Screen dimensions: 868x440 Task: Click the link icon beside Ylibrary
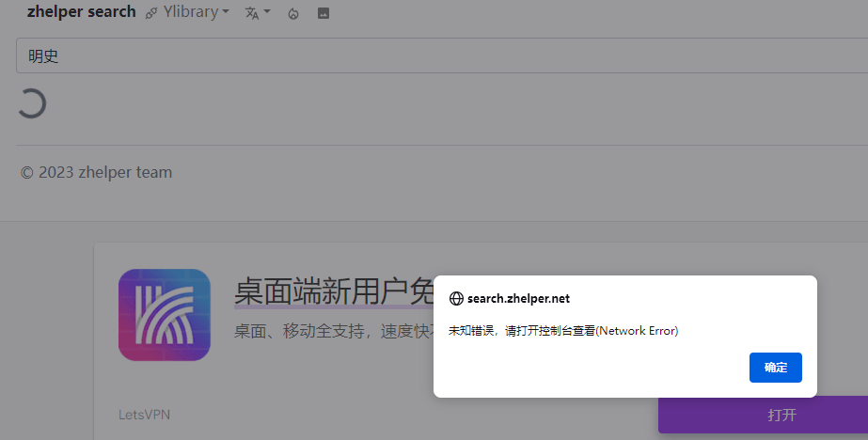coord(151,13)
